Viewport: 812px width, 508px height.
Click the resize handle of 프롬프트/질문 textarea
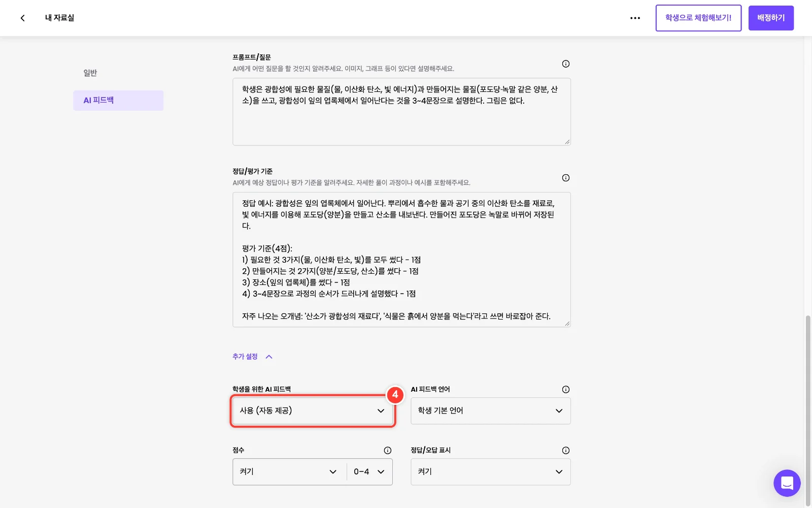click(567, 142)
